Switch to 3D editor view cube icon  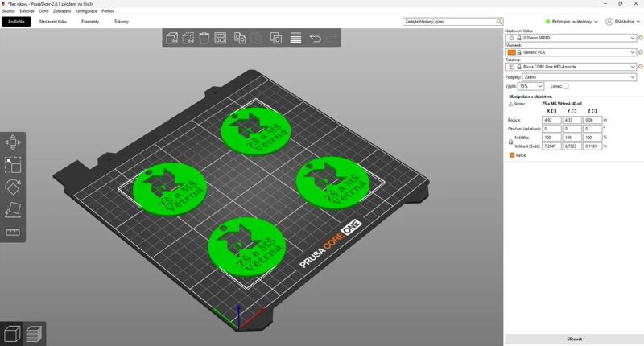pos(12,334)
